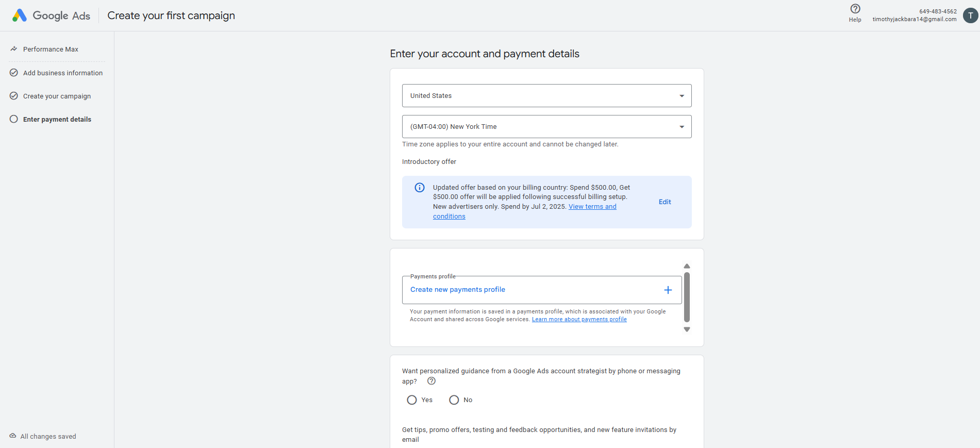Image resolution: width=980 pixels, height=448 pixels.
Task: Click the payments panel scroll down arrow
Action: click(687, 329)
